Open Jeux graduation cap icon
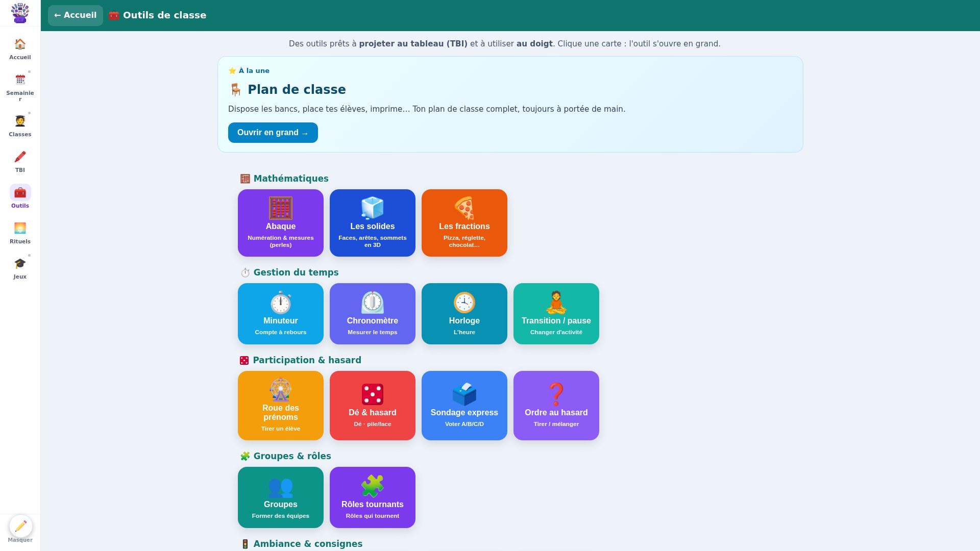The width and height of the screenshot is (980, 551). [20, 264]
